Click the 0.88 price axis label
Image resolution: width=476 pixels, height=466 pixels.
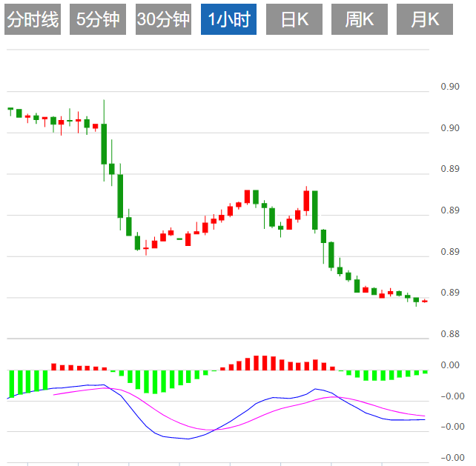(450, 334)
